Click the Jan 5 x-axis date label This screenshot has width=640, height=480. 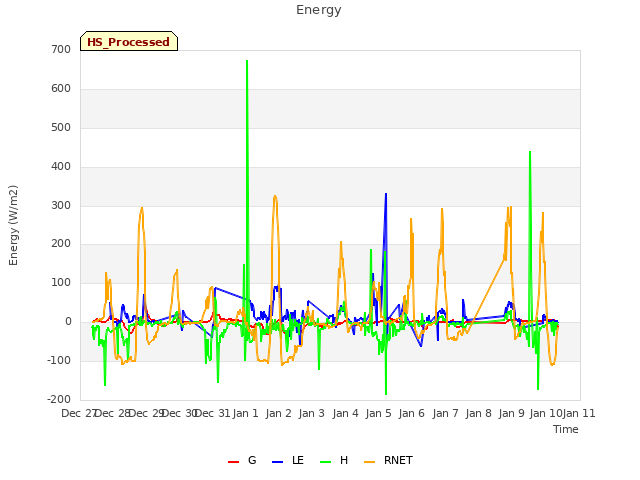pyautogui.click(x=379, y=413)
